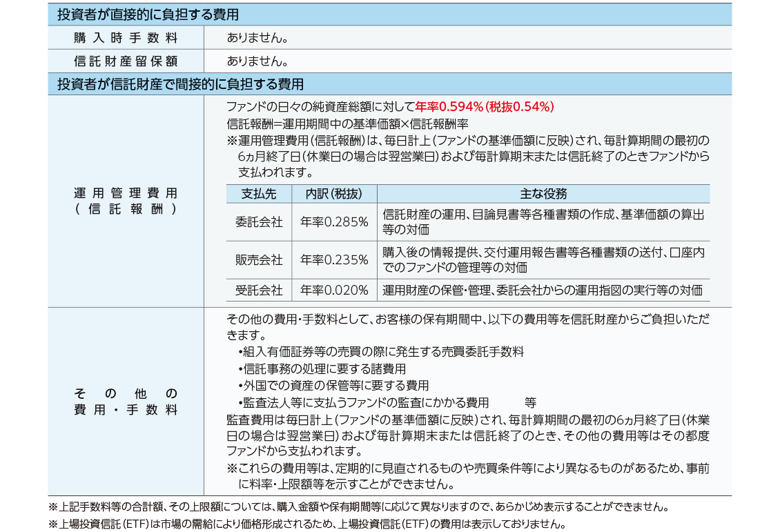Click the 信託報酬＝運用期間中の基準価額 formula line
Image resolution: width=780 pixels, height=532 pixels.
(347, 124)
